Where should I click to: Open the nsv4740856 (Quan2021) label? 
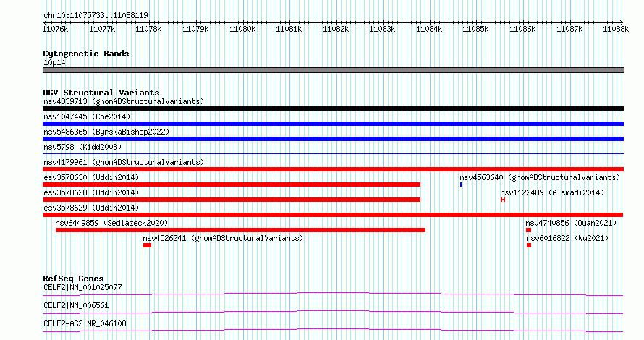coord(572,223)
